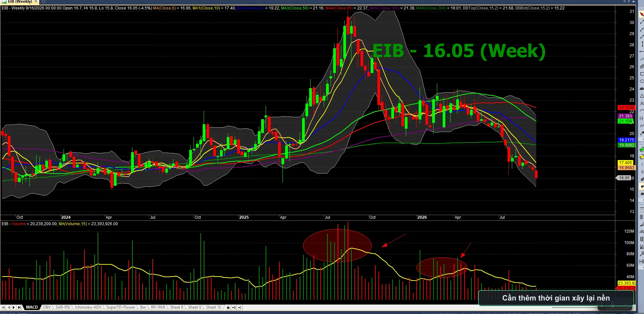
Task: Jump to the last sheet tab
Action: pyautogui.click(x=19, y=307)
